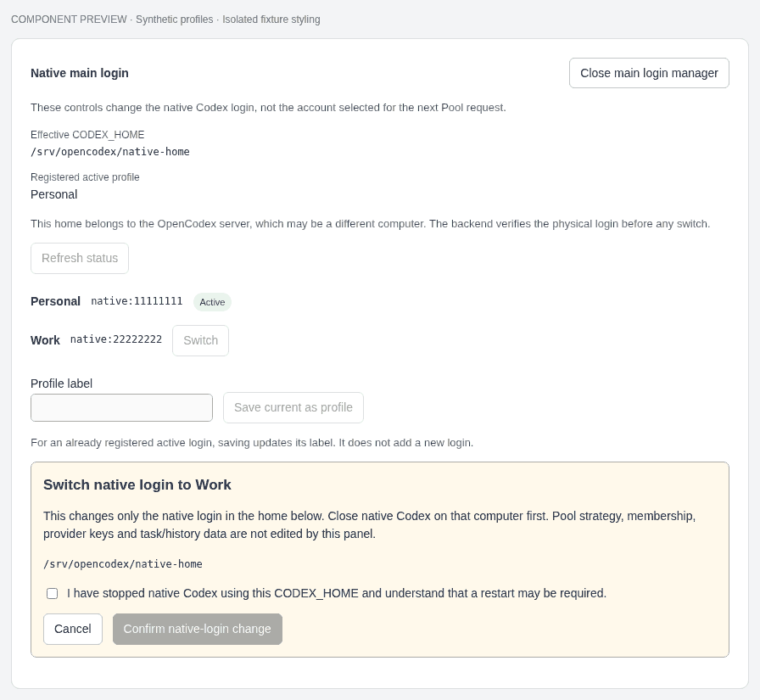Check the stopped native Codex confirmation box
760x700 pixels.
pos(53,593)
